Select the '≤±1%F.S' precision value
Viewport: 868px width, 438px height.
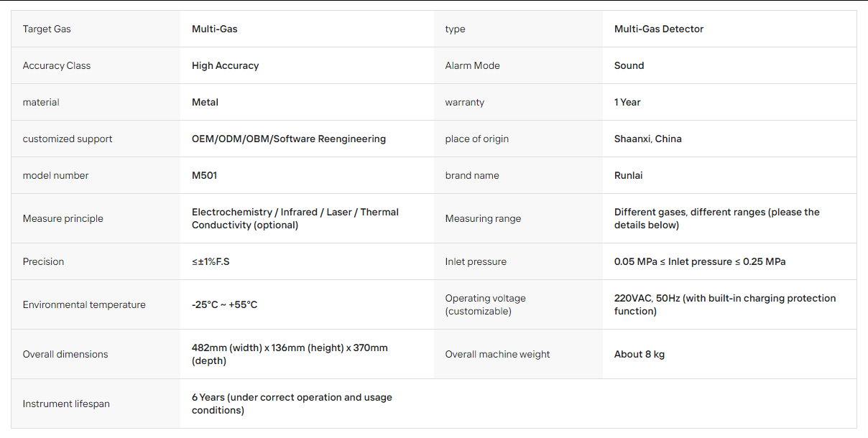211,261
